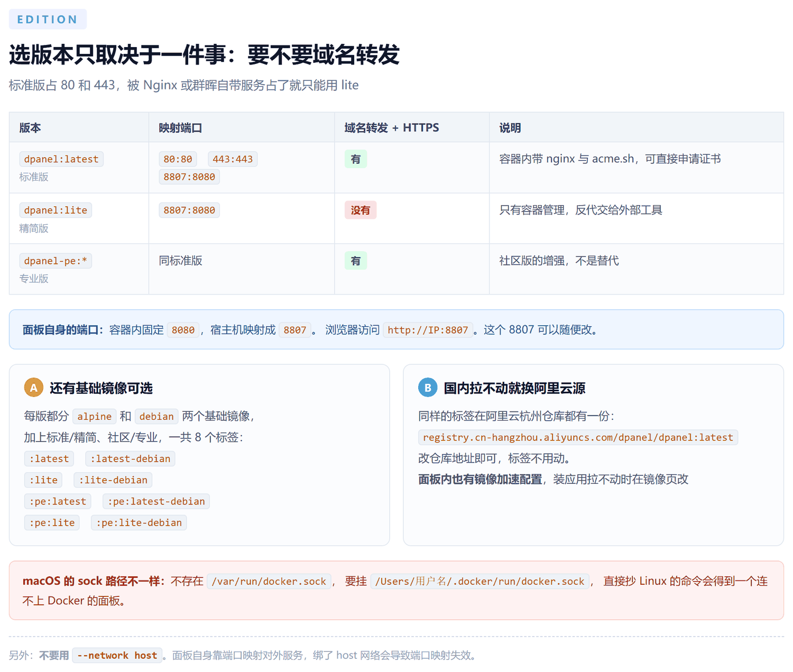Click the EDITION tag label

point(48,20)
